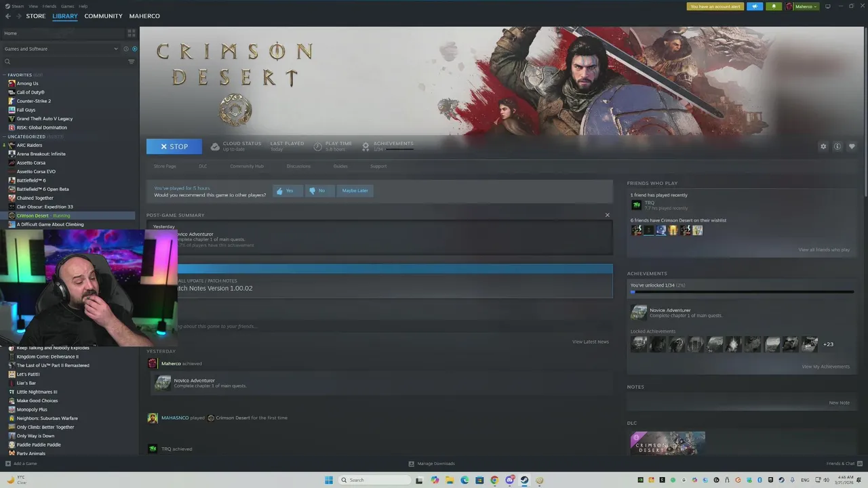Click the Novice Adventurer achievement icon

(x=639, y=312)
